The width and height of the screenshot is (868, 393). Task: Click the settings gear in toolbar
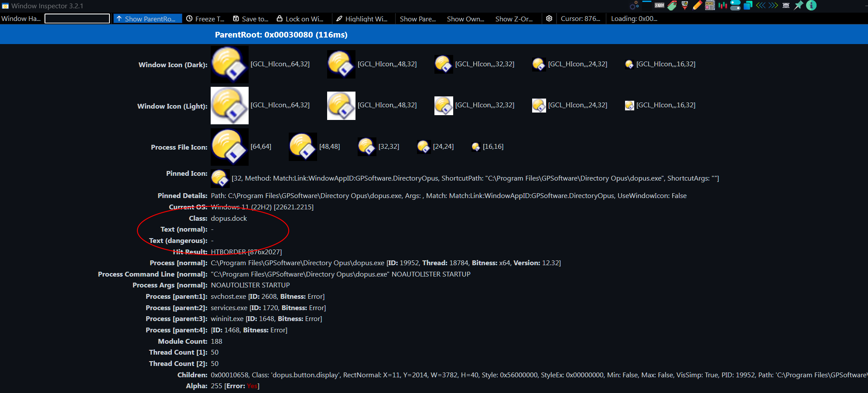click(549, 18)
